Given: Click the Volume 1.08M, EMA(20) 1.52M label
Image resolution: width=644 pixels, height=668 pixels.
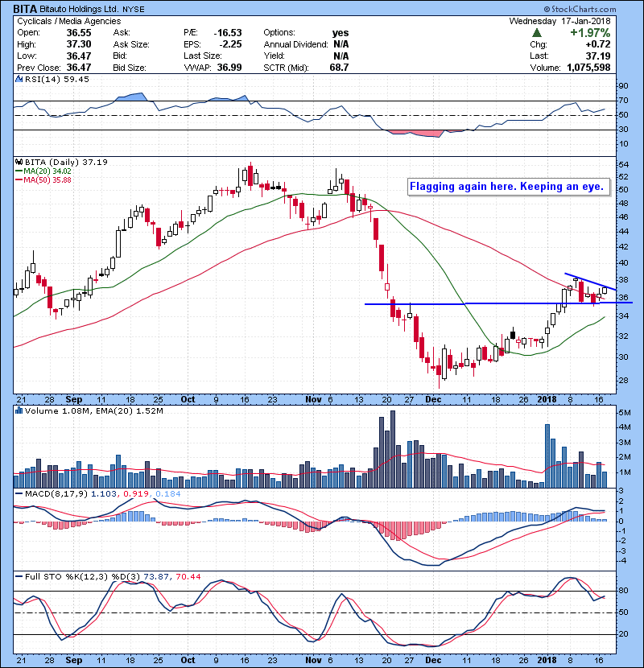Looking at the screenshot, I should [93, 410].
